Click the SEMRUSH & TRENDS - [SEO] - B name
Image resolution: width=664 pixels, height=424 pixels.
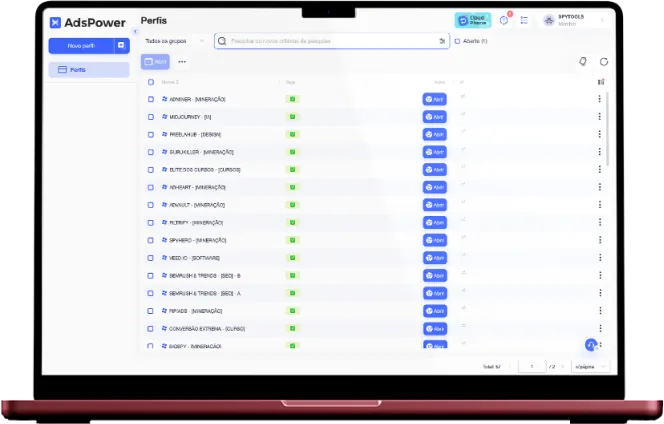point(205,275)
